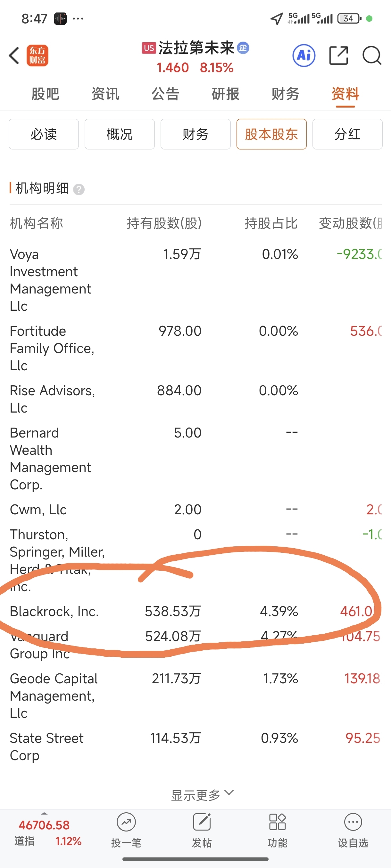Switch to the 研报 tab
Image resolution: width=391 pixels, height=868 pixels.
click(x=225, y=94)
